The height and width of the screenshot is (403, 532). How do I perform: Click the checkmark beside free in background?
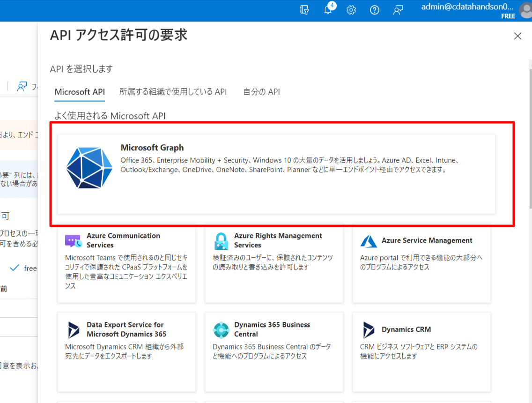click(x=14, y=268)
